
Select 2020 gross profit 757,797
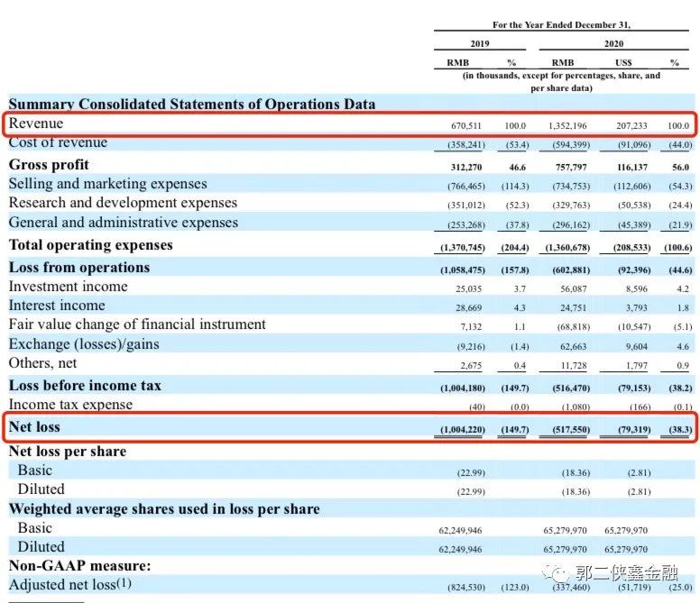(x=571, y=168)
